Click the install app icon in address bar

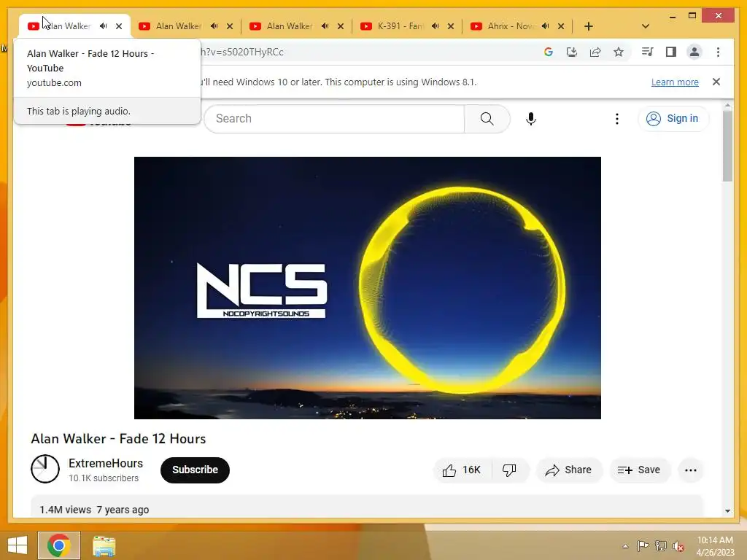click(572, 52)
